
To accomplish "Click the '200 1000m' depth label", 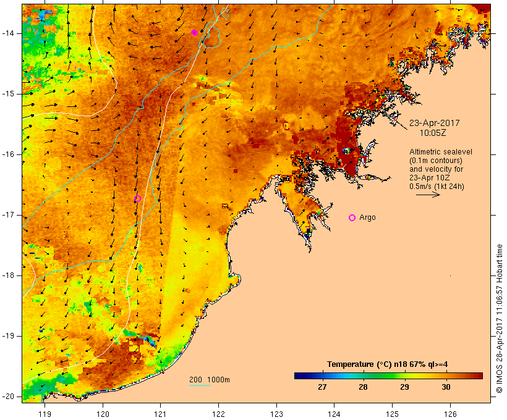I will 210,380.
